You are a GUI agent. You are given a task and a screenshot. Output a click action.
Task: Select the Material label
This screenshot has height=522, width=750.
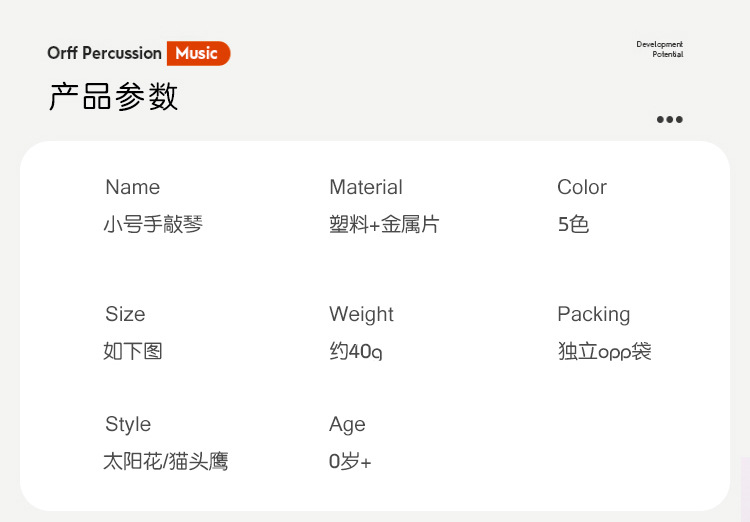coord(365,187)
